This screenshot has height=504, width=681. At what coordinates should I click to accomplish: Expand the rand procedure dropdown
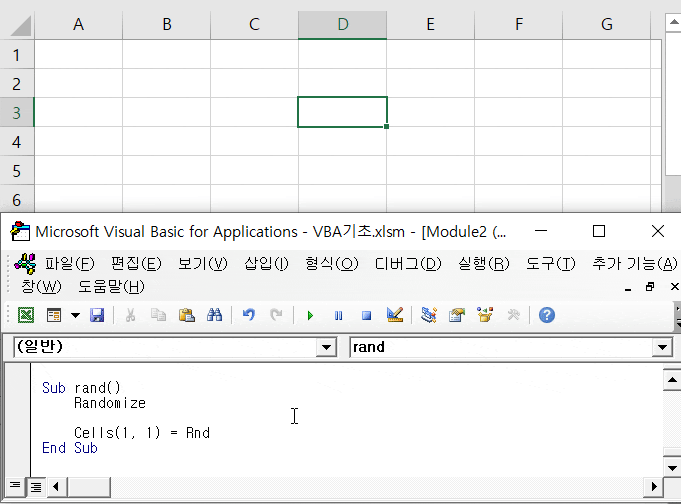pos(662,347)
